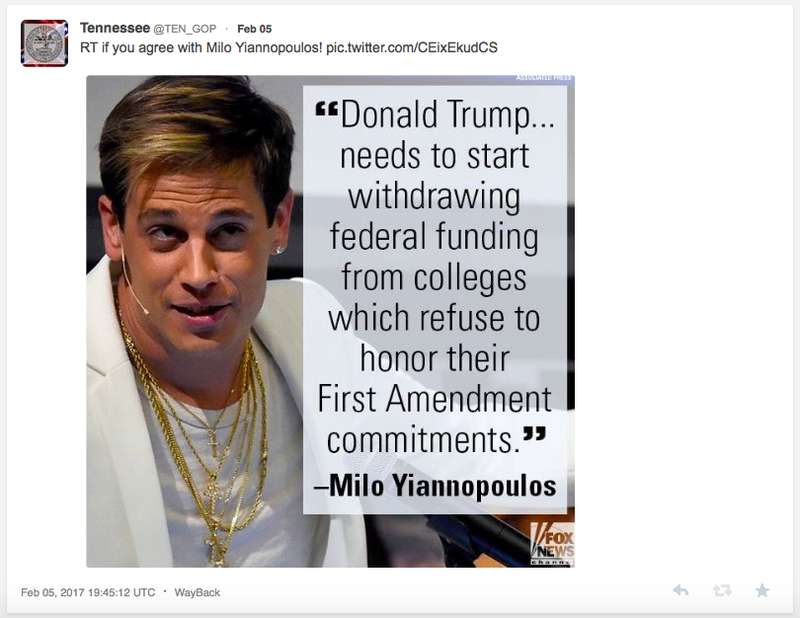
Task: Open the Tennessee display name link
Action: pyautogui.click(x=115, y=28)
